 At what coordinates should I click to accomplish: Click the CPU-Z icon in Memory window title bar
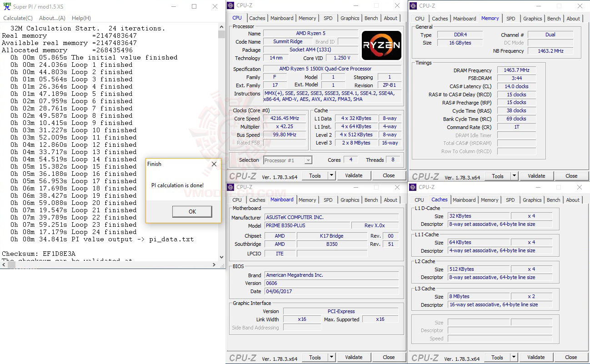pos(413,5)
